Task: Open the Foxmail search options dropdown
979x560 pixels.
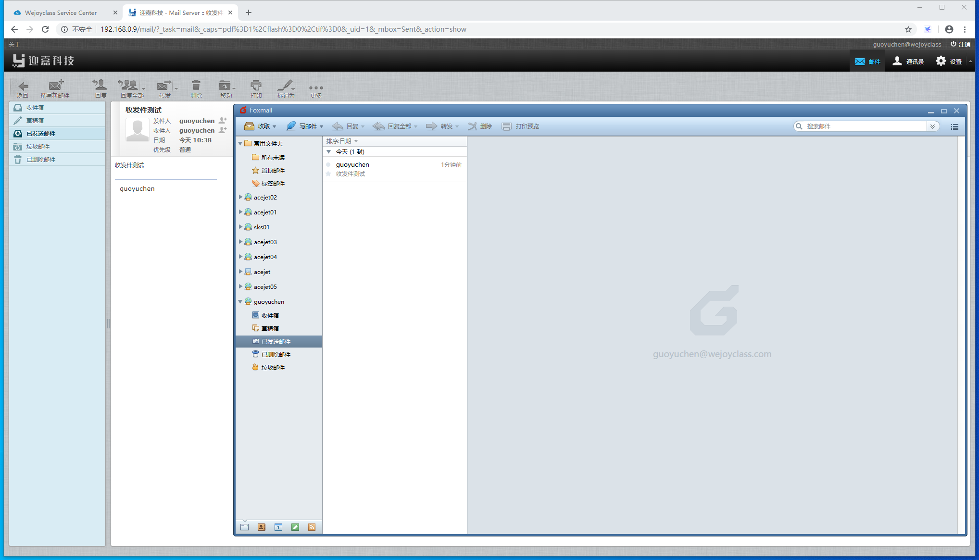Action: (932, 126)
